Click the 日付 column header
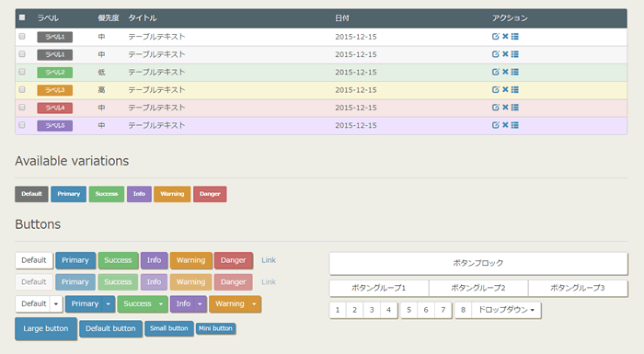The height and width of the screenshot is (354, 644). click(x=342, y=18)
